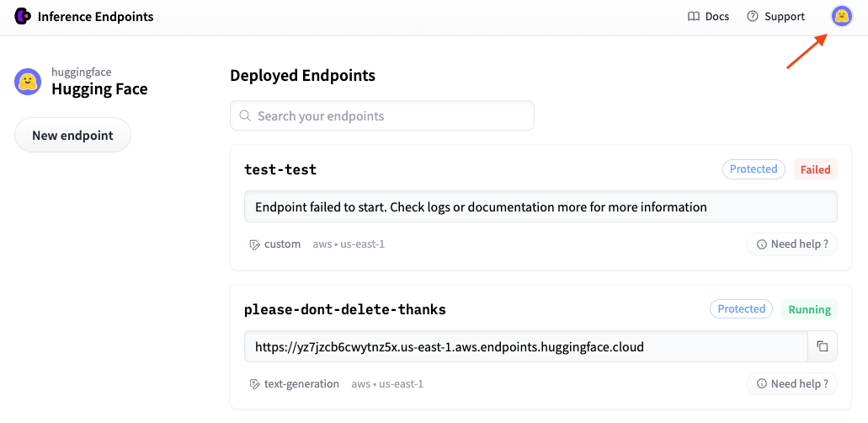Click the custom label on test-test
The image size is (868, 423).
point(282,244)
